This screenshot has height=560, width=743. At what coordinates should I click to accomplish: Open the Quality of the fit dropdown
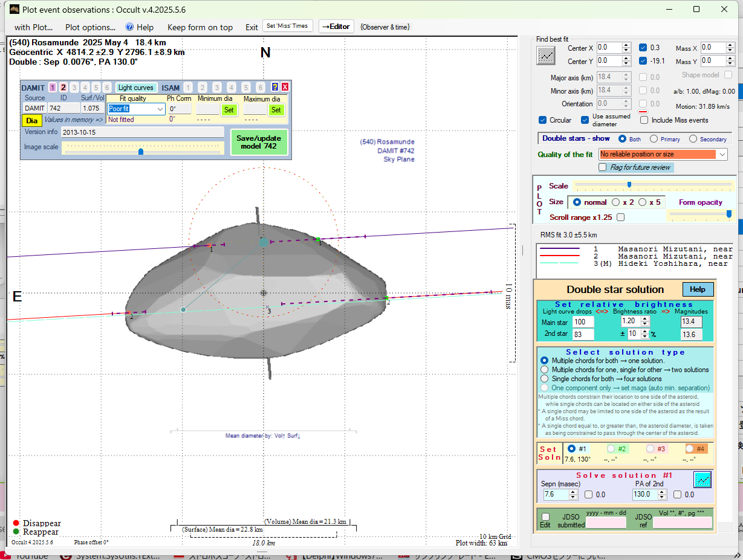pos(722,155)
